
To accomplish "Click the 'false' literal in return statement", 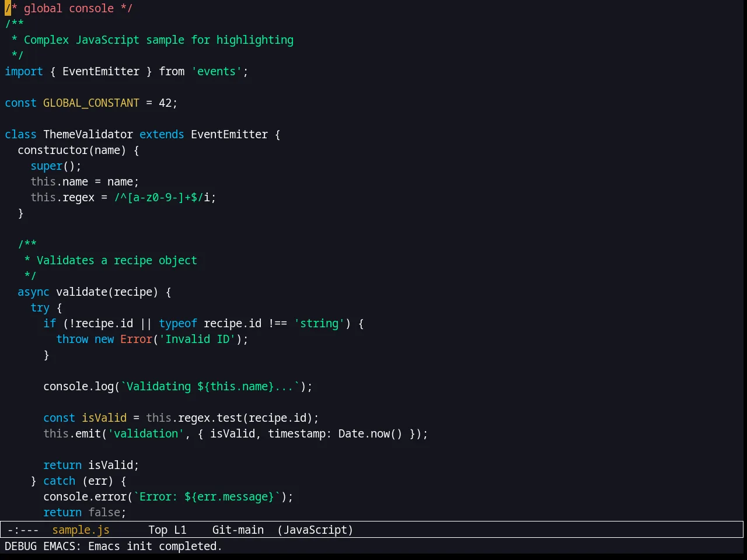I will [x=104, y=512].
